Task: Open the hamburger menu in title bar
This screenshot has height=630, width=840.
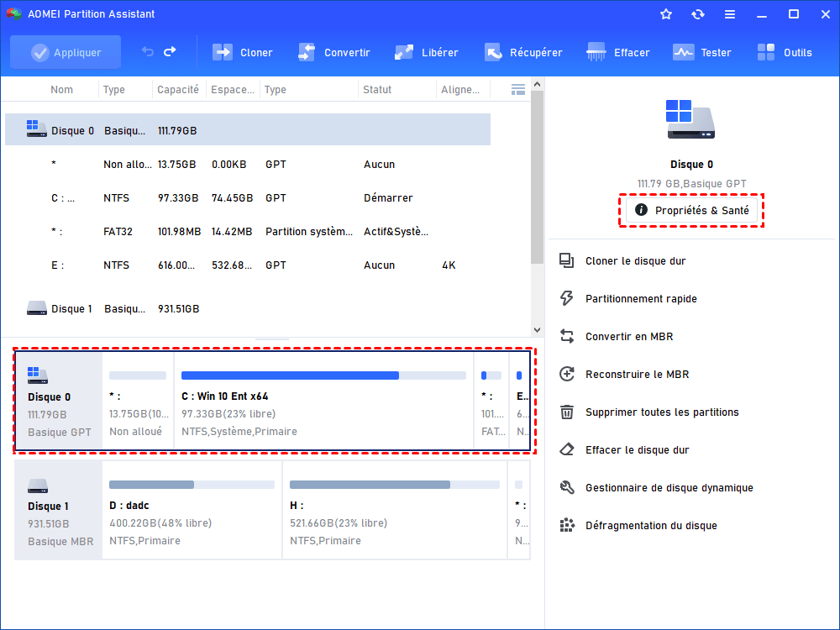Action: pyautogui.click(x=730, y=14)
